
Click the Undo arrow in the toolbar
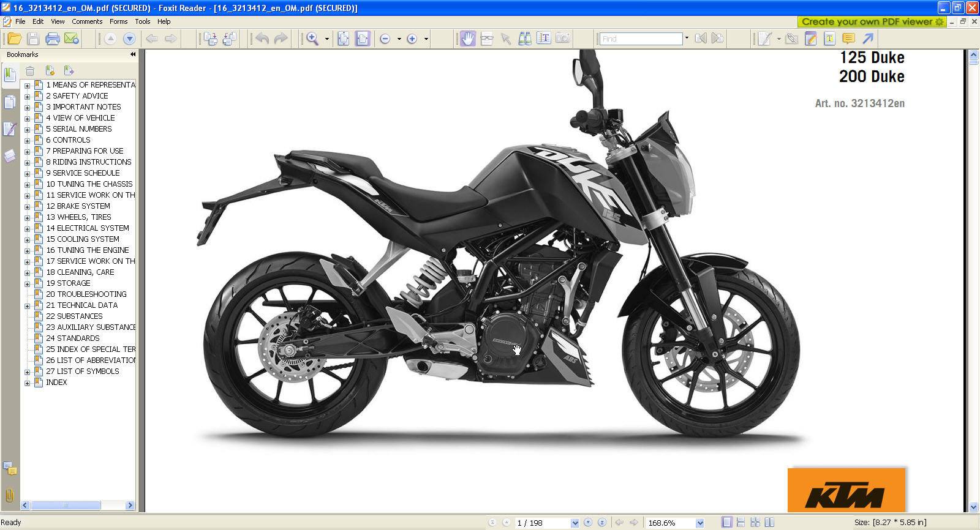[x=262, y=39]
